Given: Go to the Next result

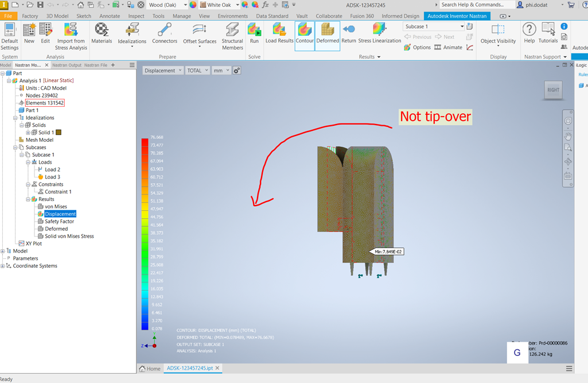Looking at the screenshot, I should pos(445,37).
